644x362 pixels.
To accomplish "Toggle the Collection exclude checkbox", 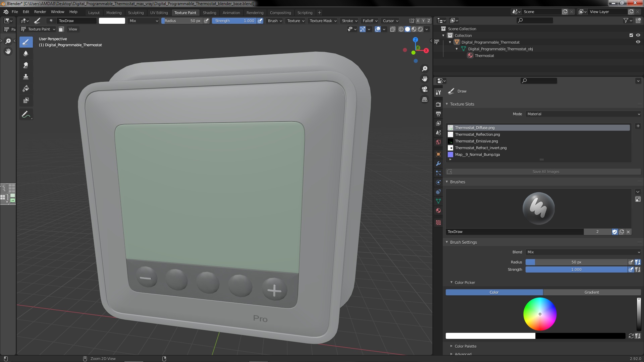I will pyautogui.click(x=631, y=36).
